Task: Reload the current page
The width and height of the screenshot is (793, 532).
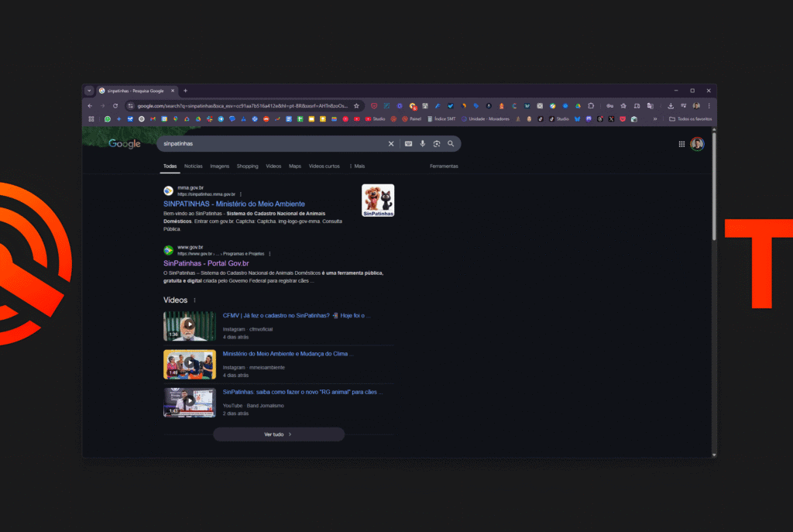Action: coord(115,106)
